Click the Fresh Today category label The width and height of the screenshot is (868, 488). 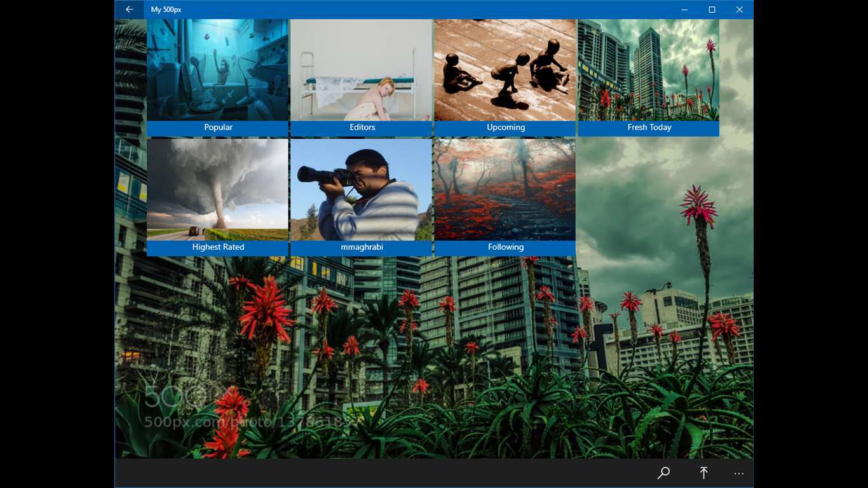(649, 128)
